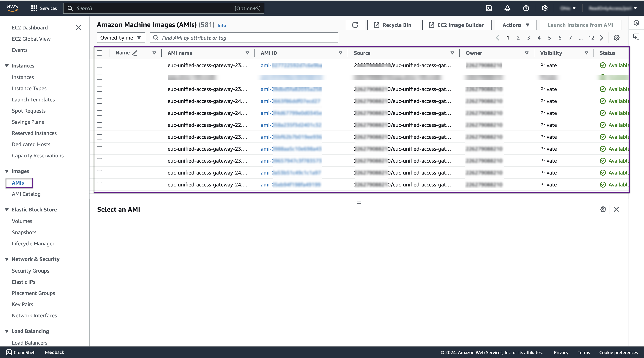This screenshot has height=358, width=644.
Task: Open the AMI name column filter arrow
Action: (x=247, y=53)
